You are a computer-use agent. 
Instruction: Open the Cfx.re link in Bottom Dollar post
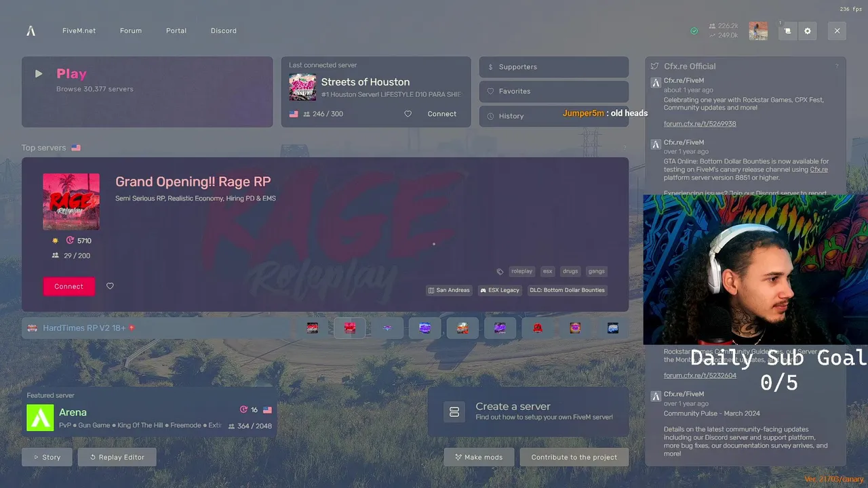tap(818, 169)
